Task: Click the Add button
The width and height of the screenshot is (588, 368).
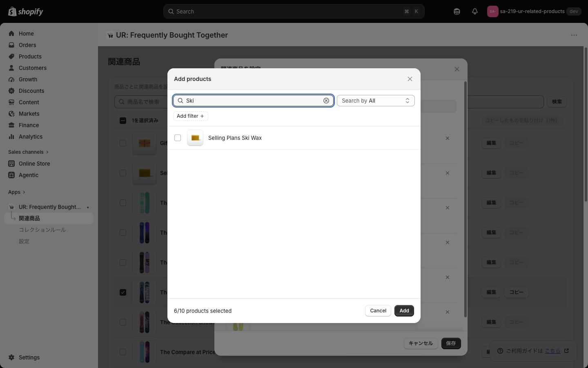Action: coord(404,311)
